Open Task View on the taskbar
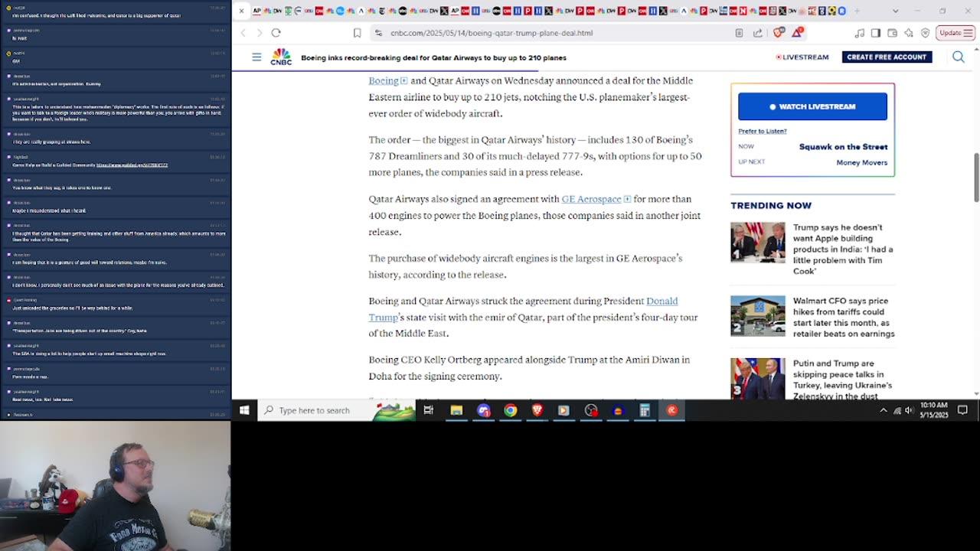Viewport: 980px width, 551px height. [429, 410]
